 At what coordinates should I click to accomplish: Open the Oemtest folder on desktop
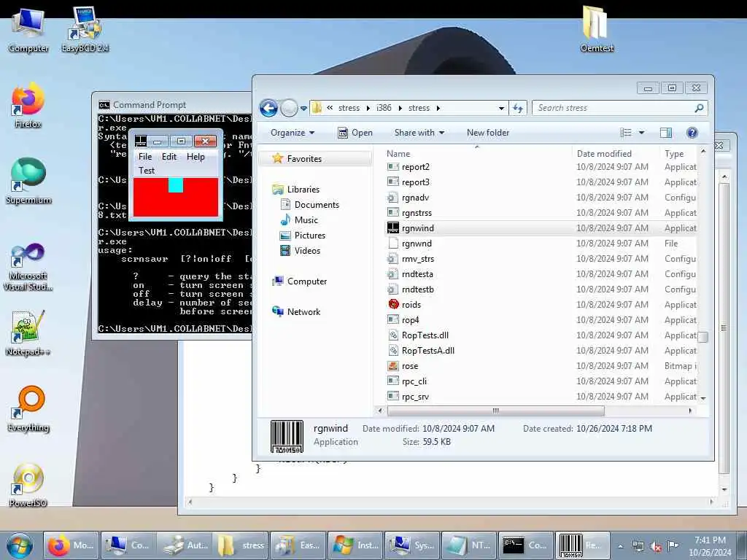(x=597, y=29)
